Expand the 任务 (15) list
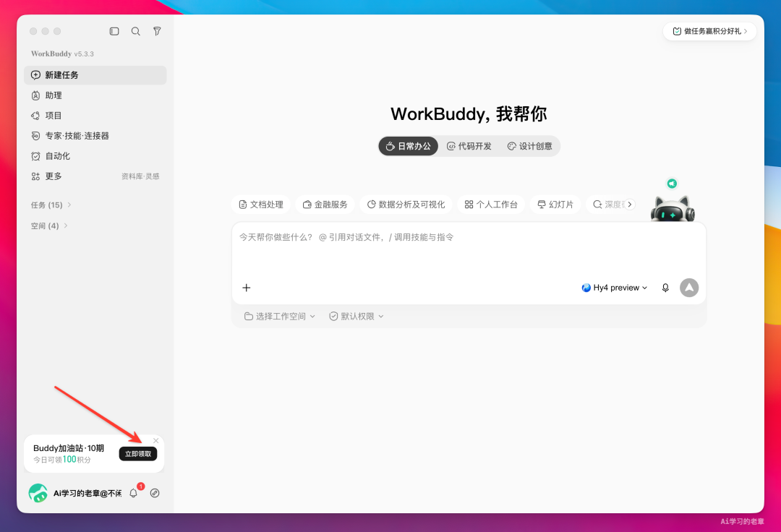This screenshot has height=532, width=781. click(51, 205)
